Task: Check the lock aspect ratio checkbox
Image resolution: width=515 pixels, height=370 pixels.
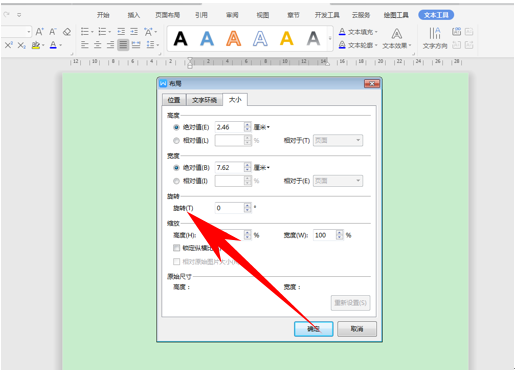Action: [x=176, y=248]
